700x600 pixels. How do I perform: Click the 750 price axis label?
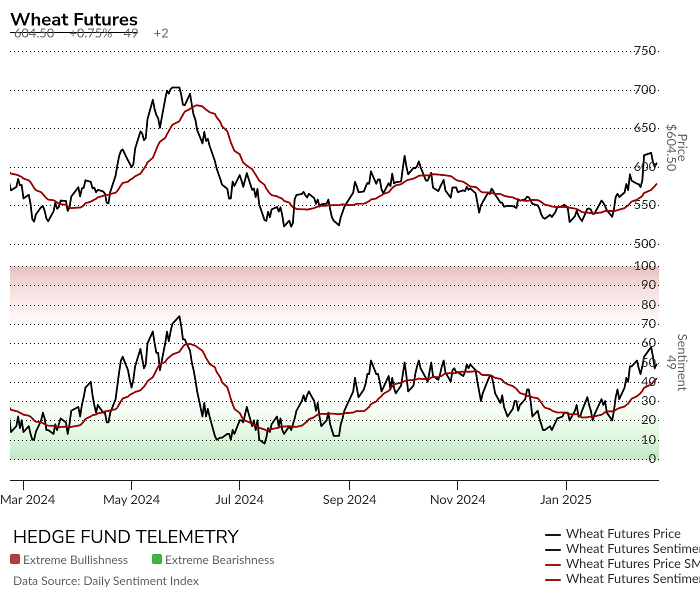(644, 50)
